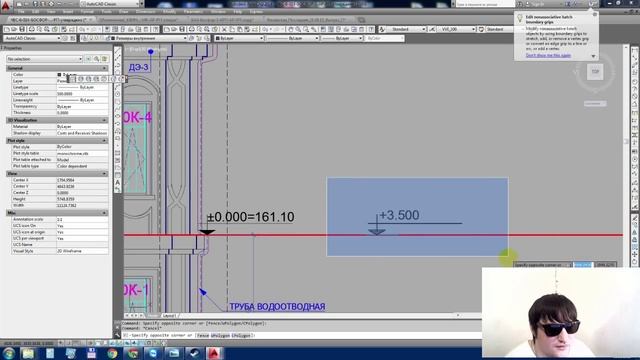Choose Fence option in command line
The width and height of the screenshot is (640, 360).
(x=202, y=335)
